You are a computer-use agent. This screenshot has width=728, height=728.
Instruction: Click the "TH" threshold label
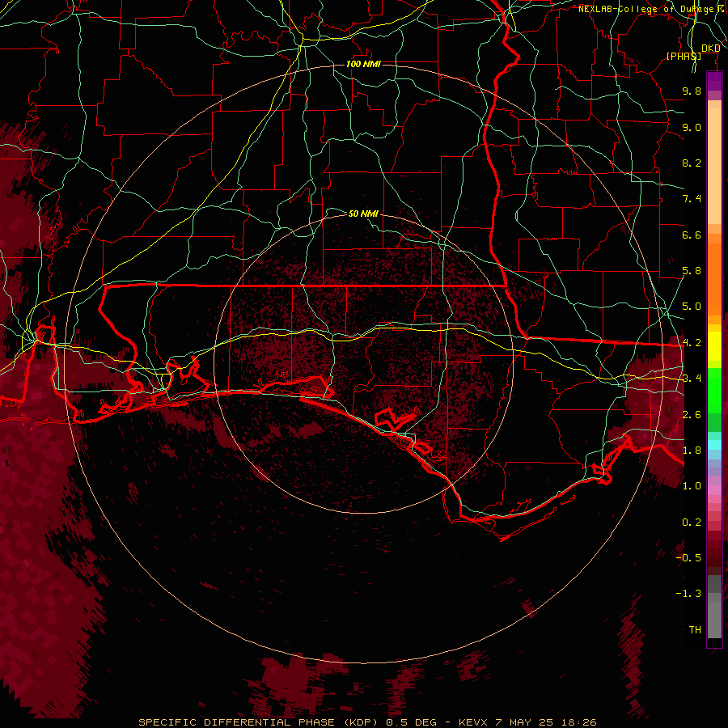pyautogui.click(x=695, y=630)
